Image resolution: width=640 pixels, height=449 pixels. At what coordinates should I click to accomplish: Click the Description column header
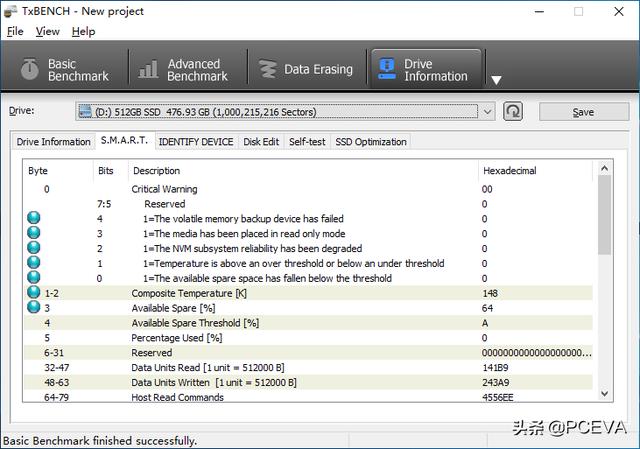point(156,171)
